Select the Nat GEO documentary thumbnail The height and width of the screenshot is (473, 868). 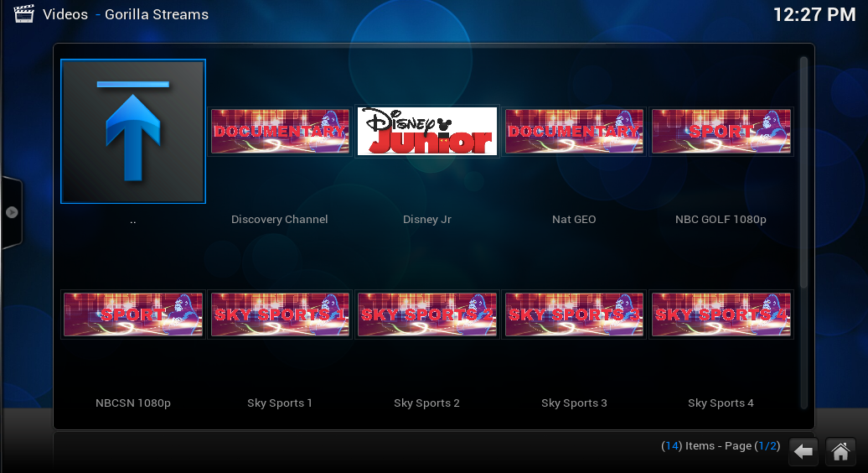pyautogui.click(x=574, y=132)
